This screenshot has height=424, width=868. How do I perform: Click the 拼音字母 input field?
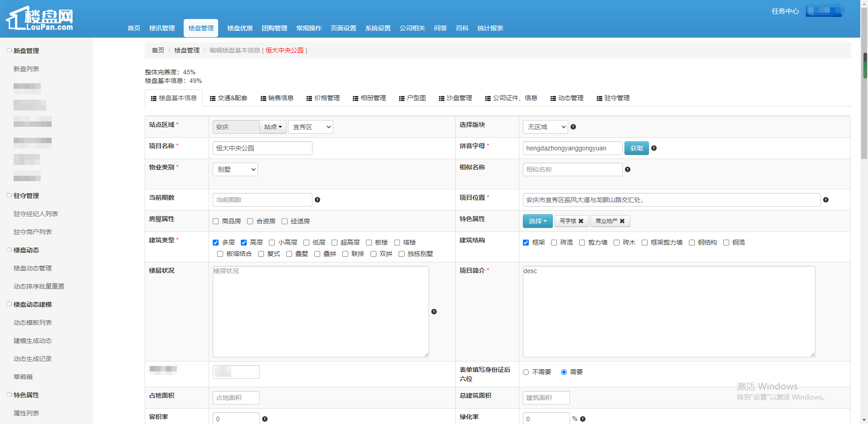(572, 148)
